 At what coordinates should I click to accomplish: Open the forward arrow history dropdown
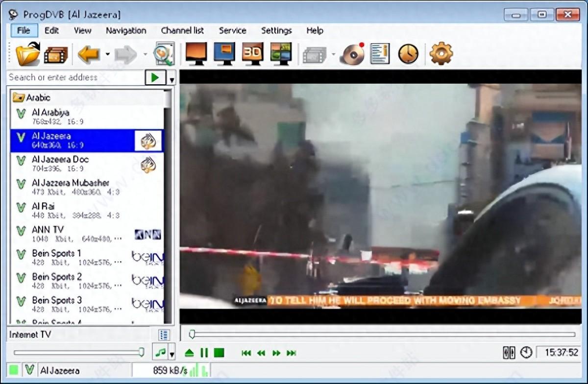click(x=145, y=54)
